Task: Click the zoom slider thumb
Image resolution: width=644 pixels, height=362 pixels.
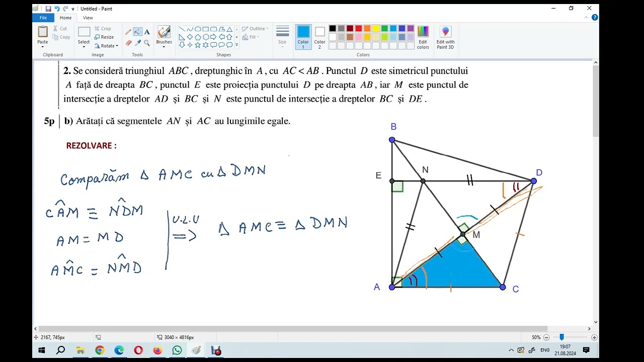Action: [x=561, y=337]
